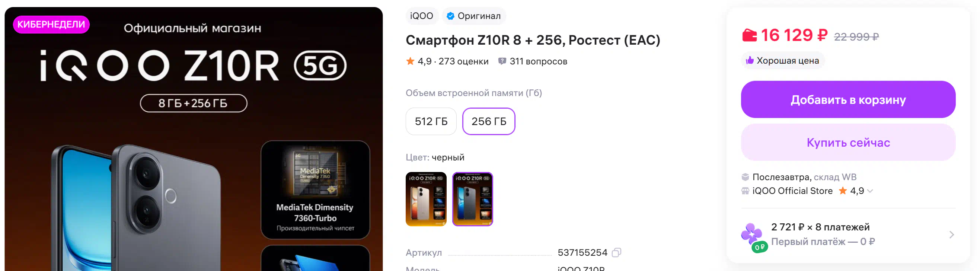Click the store icon next to iQOO Official Store
This screenshot has height=271, width=980.
[745, 191]
